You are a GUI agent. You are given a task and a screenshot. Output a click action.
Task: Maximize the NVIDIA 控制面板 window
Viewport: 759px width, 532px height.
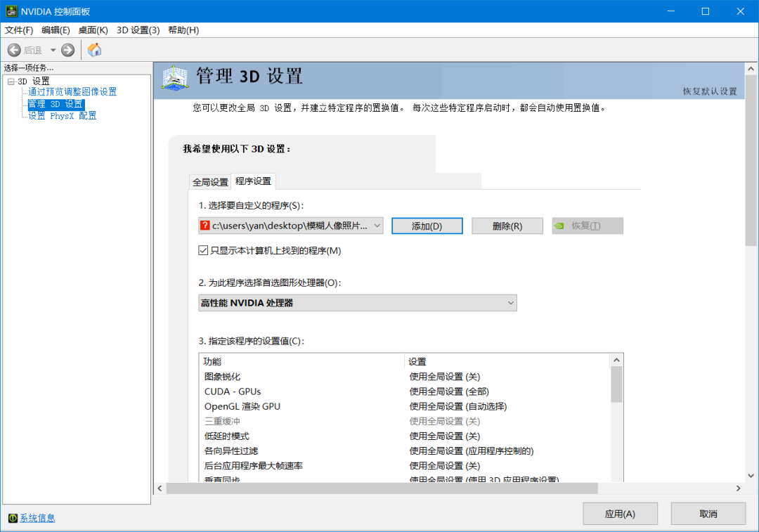coord(706,11)
